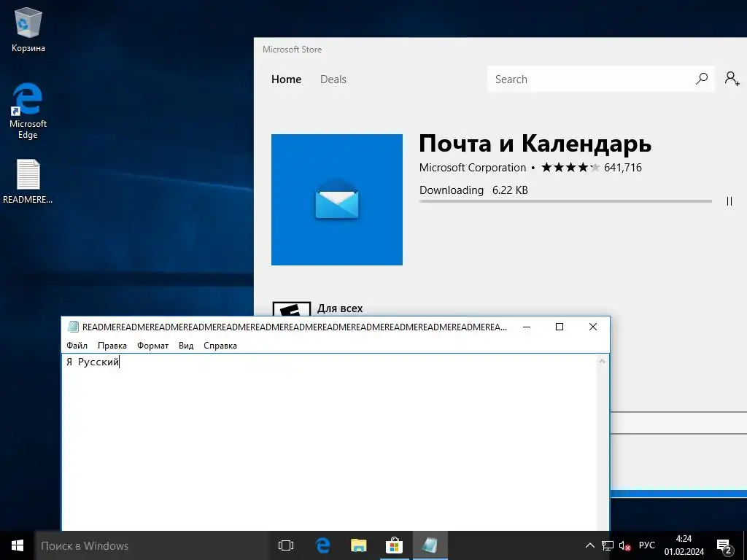This screenshot has height=560, width=747.
Task: Switch to Deals tab in Microsoft Store
Action: [333, 79]
